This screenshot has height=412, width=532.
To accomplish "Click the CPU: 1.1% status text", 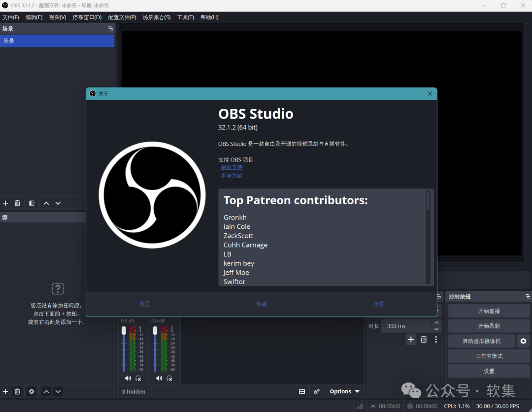I will click(x=457, y=406).
